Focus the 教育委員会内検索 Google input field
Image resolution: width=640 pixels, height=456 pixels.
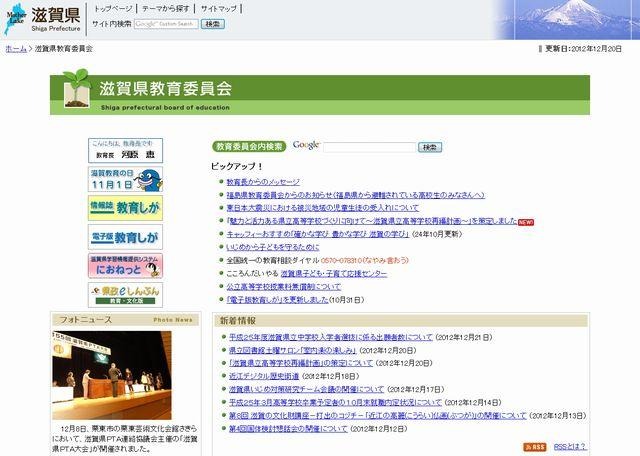click(x=369, y=147)
